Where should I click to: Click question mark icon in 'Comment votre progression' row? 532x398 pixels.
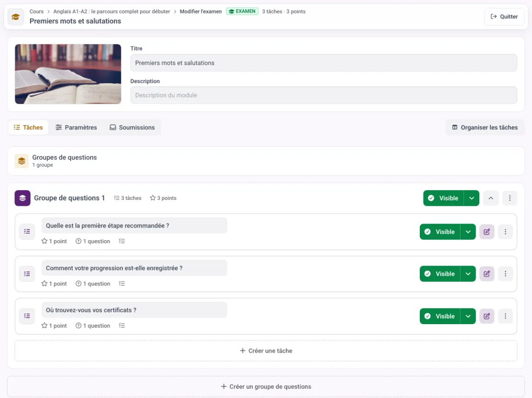79,283
